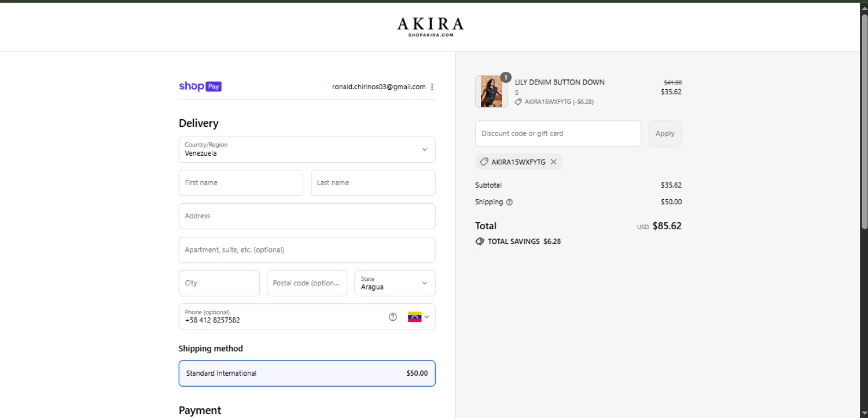
Task: Click the Lily Denim Button Down product thumbnail
Action: (491, 91)
